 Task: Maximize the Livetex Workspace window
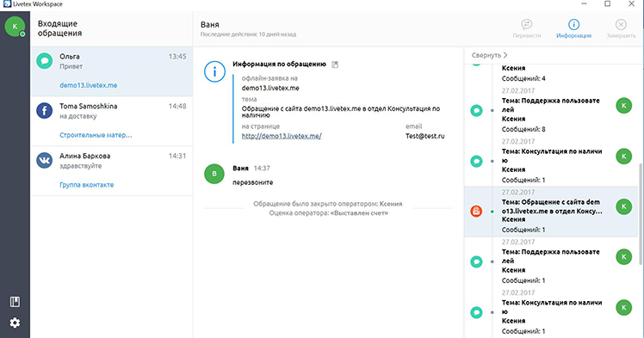(x=608, y=4)
